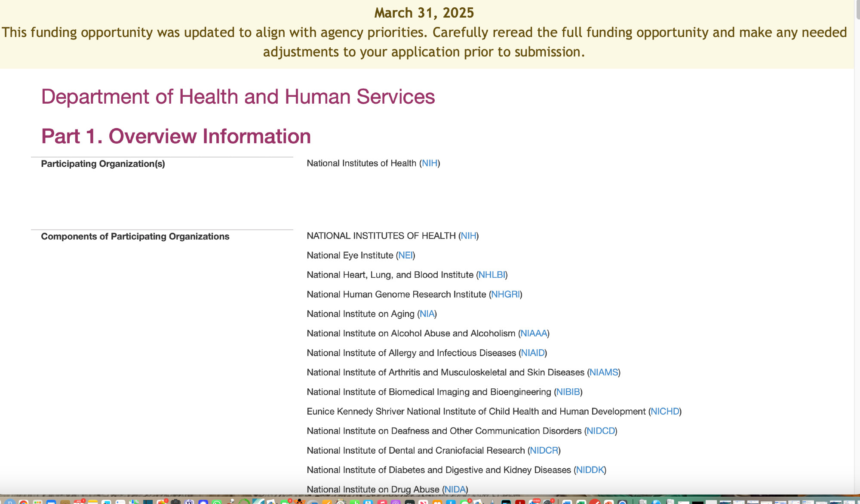Click "National Institute on Alcohol Abuse and Alcoholism" text
The image size is (860, 504).
411,333
